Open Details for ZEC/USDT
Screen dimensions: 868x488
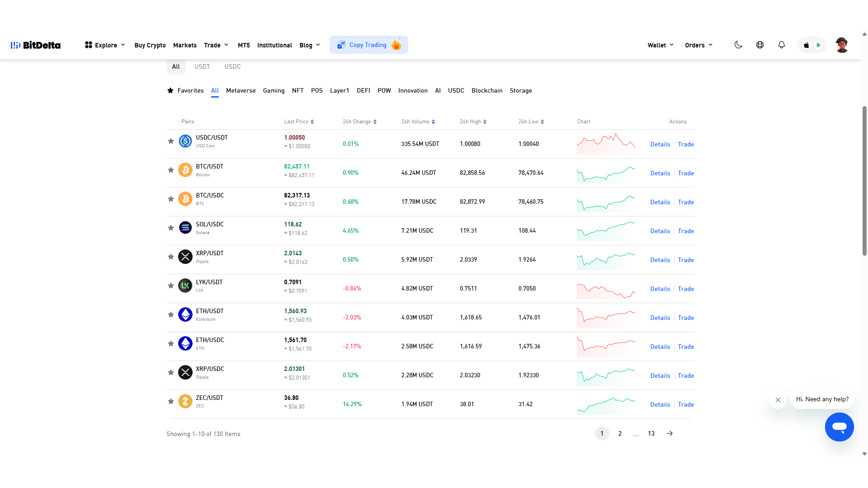tap(660, 404)
